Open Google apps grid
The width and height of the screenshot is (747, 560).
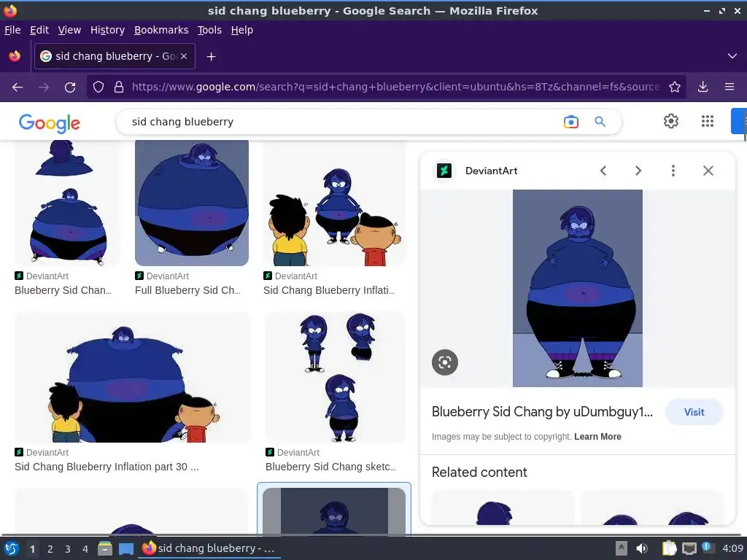(708, 122)
